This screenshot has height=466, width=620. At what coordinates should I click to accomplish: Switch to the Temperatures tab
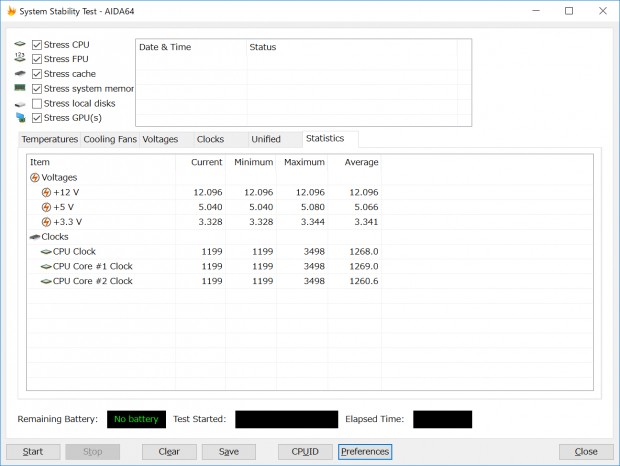click(49, 140)
